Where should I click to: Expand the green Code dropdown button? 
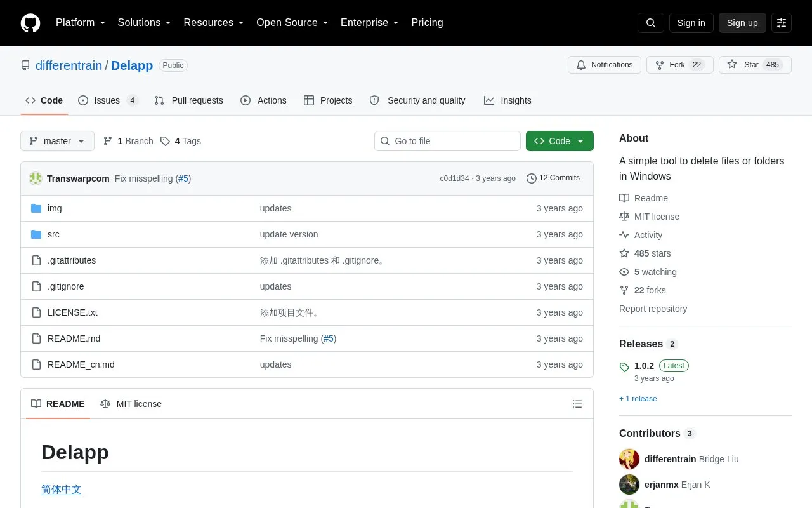click(x=560, y=141)
